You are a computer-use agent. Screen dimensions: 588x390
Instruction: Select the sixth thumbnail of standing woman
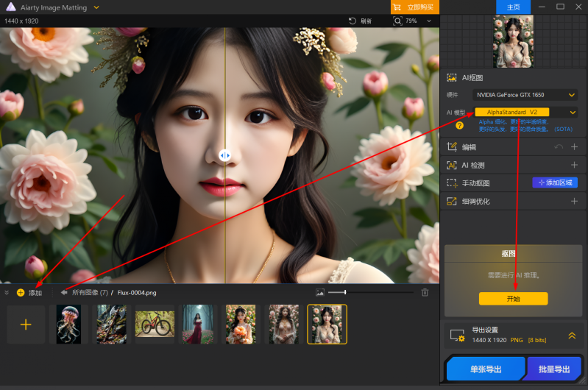(x=284, y=325)
